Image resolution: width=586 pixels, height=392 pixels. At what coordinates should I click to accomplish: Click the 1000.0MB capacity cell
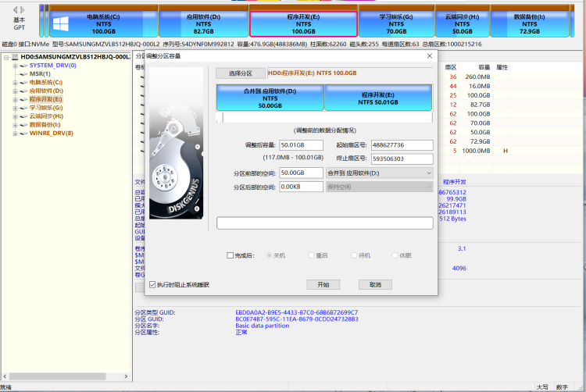click(476, 151)
